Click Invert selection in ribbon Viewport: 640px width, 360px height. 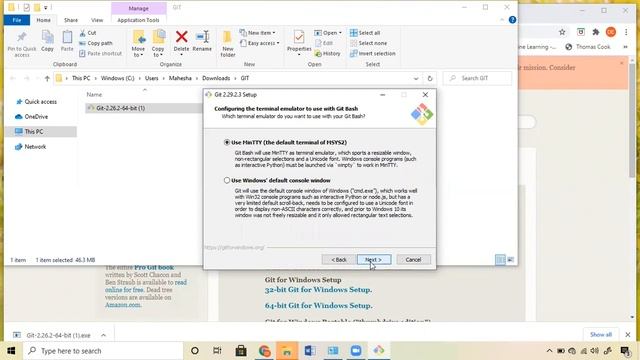click(x=373, y=53)
